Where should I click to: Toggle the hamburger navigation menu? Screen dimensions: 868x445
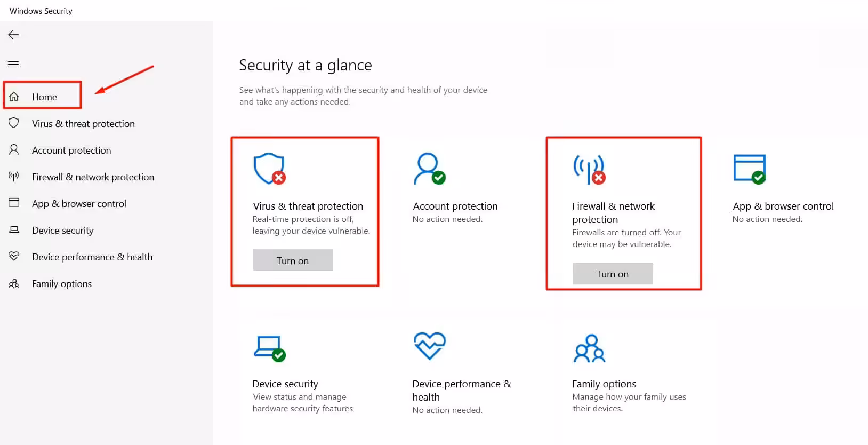pyautogui.click(x=13, y=64)
